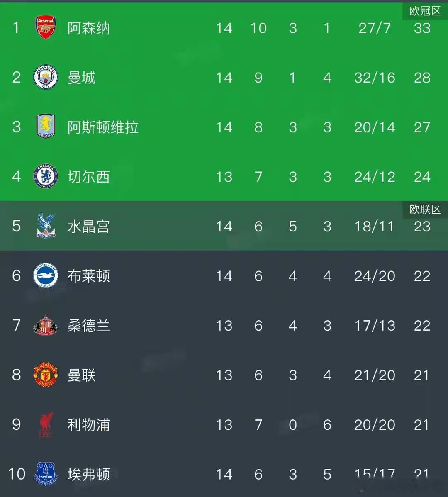Click Arsenal's 33 points value

(x=422, y=28)
